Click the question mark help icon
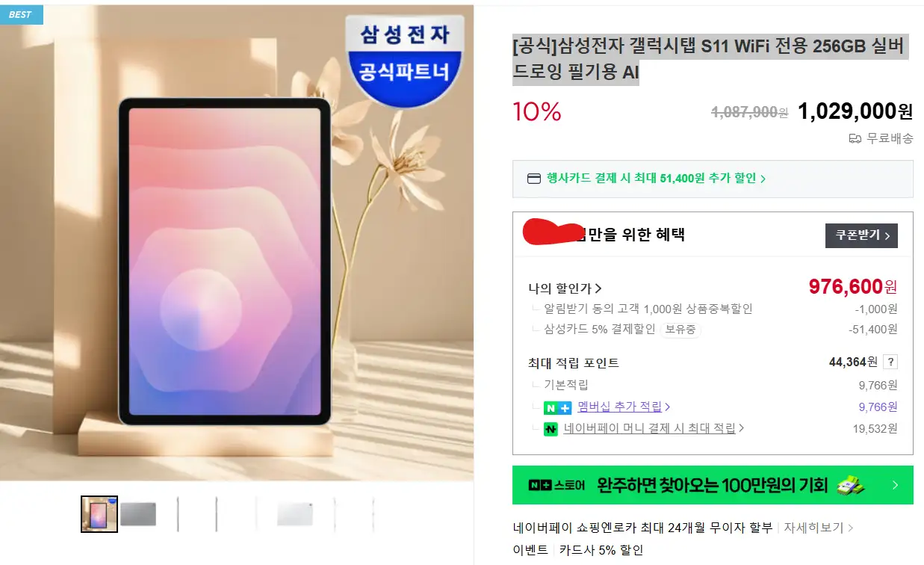924x565 pixels. [890, 362]
